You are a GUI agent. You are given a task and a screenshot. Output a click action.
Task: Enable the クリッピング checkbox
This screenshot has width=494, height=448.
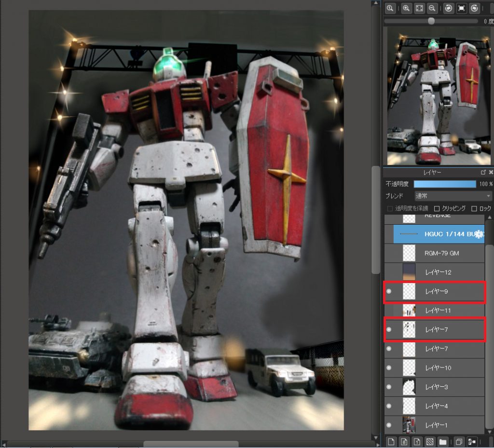point(437,208)
